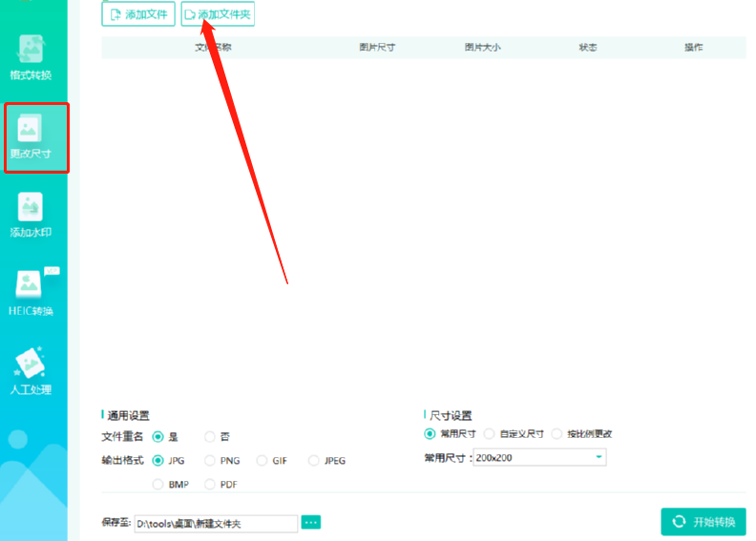756x541 pixels.
Task: Browse save folder with the three-dots button
Action: click(311, 522)
